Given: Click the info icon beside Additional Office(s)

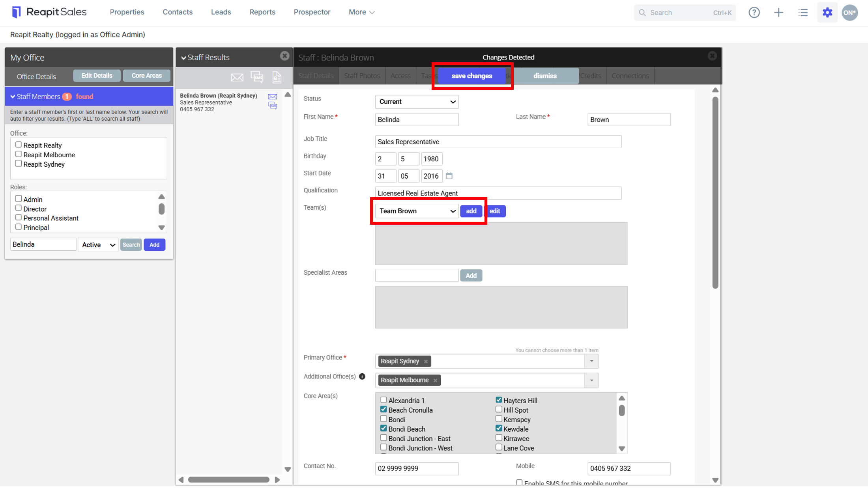Looking at the screenshot, I should [362, 376].
